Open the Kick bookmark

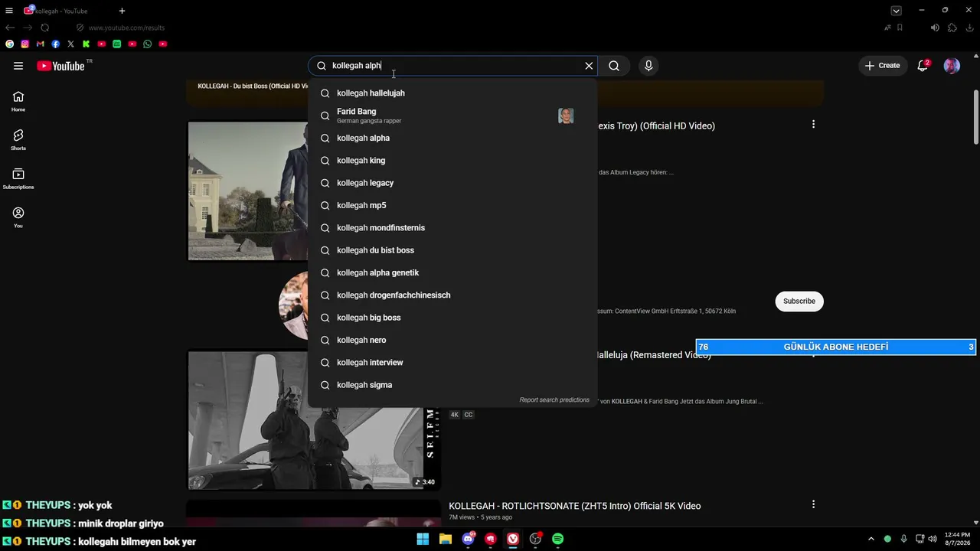point(87,44)
